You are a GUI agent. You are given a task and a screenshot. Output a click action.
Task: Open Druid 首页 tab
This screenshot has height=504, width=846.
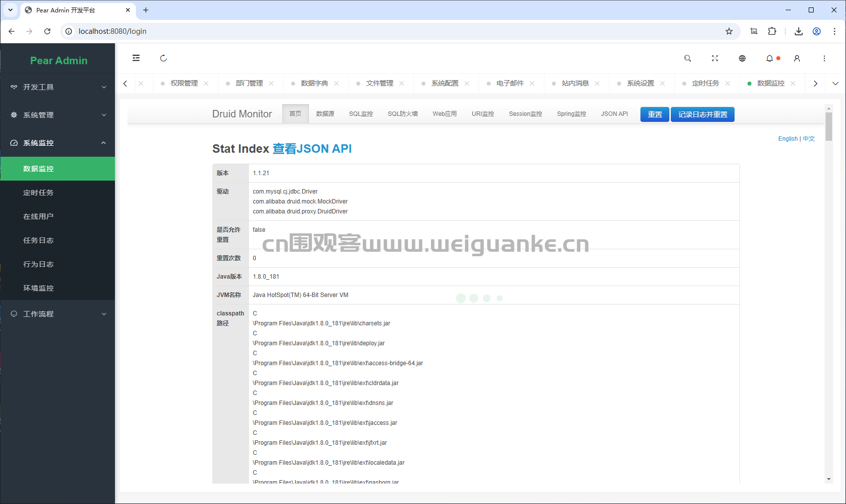pyautogui.click(x=296, y=114)
